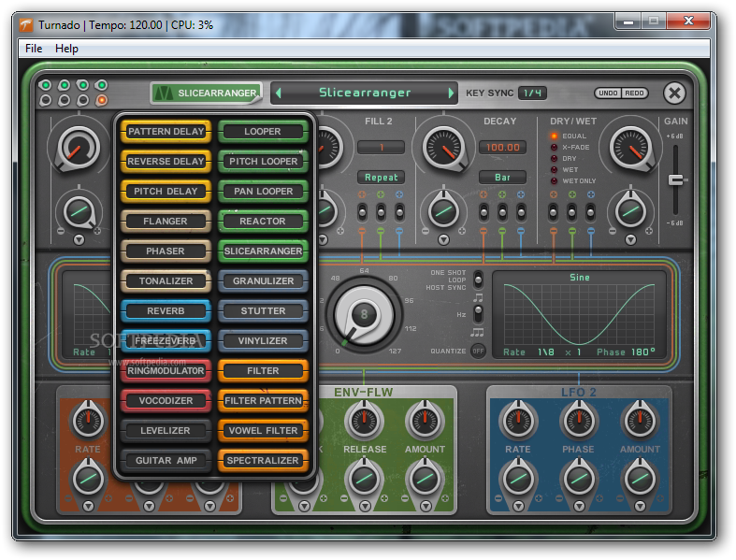The height and width of the screenshot is (560, 736).
Task: Choose REVERSE DELAY effect
Action: click(x=166, y=162)
